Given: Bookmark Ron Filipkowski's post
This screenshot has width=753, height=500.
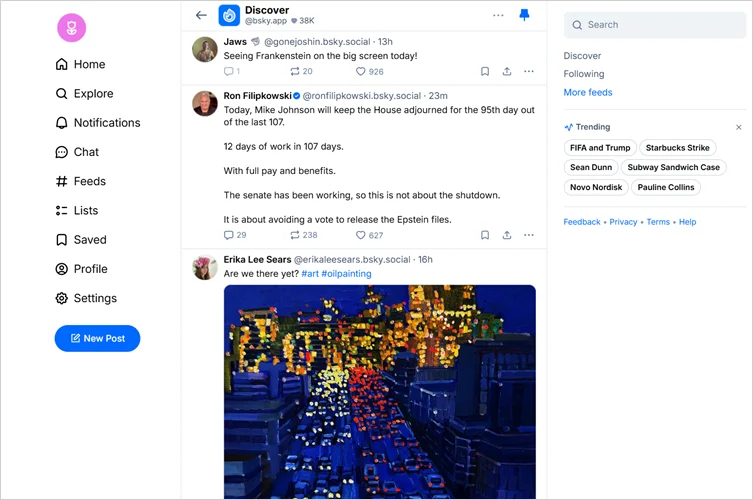Looking at the screenshot, I should click(485, 235).
